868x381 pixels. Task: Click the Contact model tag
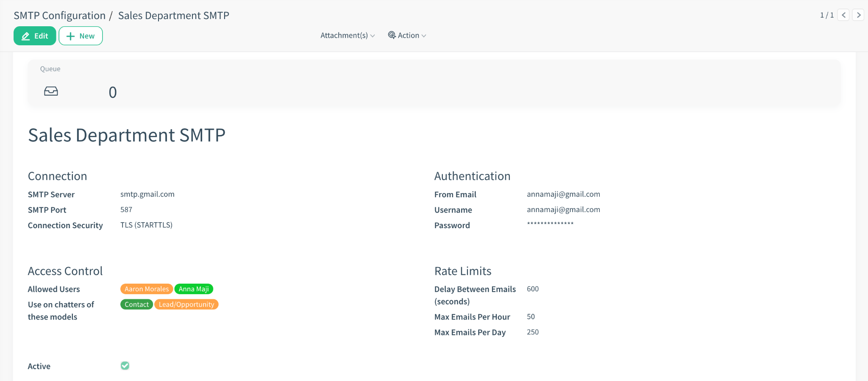click(x=136, y=304)
